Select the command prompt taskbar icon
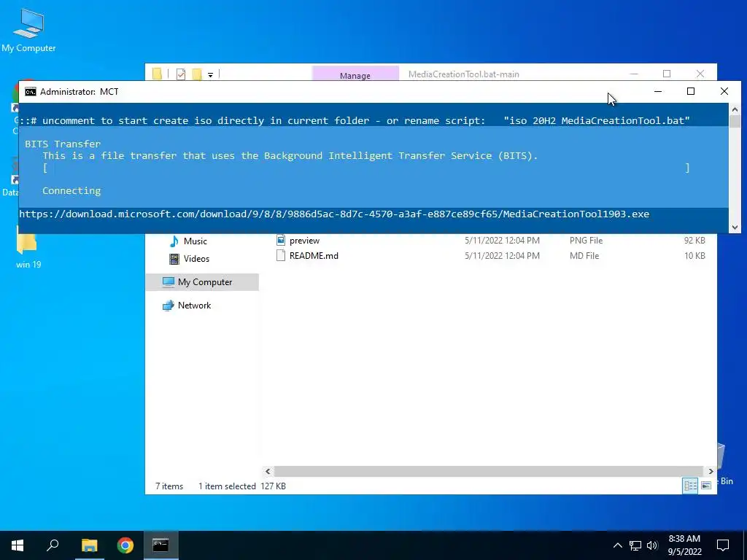The height and width of the screenshot is (560, 747). click(x=160, y=545)
